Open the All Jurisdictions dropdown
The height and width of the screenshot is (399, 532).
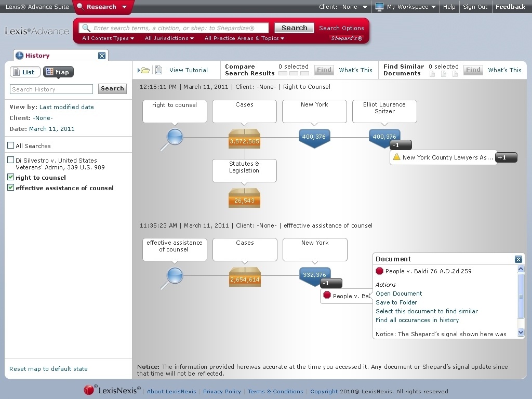tap(169, 38)
